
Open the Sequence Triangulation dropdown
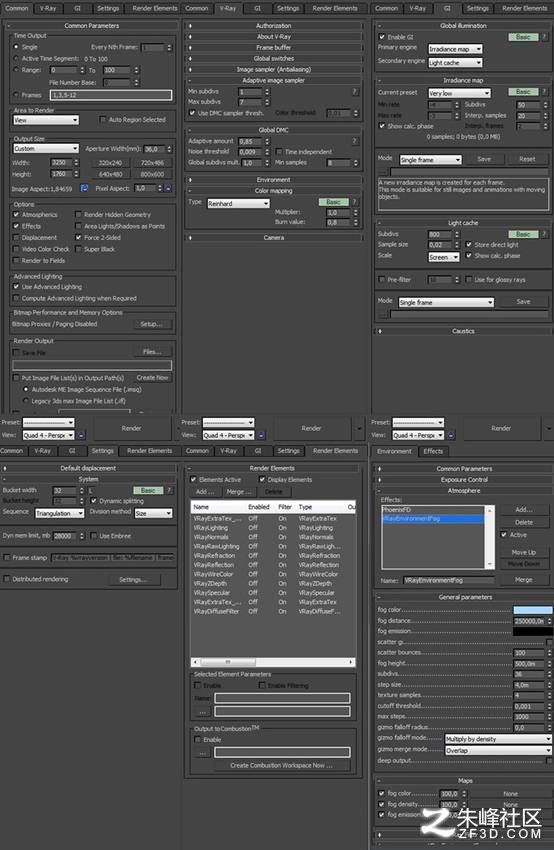click(x=60, y=513)
